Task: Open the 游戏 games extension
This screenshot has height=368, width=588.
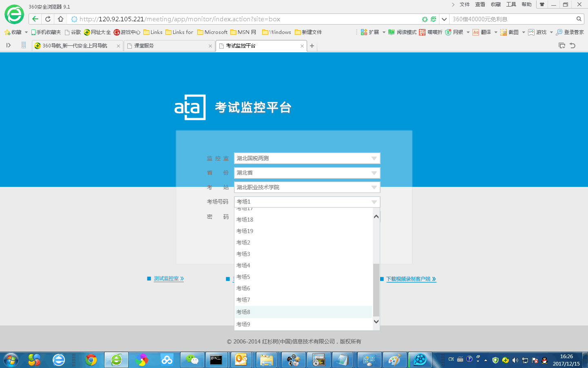Action: 537,32
